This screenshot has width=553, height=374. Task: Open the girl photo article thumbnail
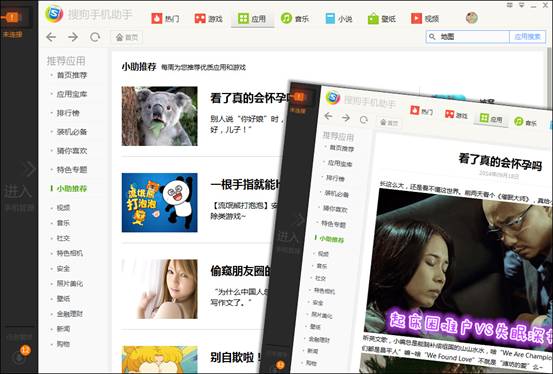[159, 289]
